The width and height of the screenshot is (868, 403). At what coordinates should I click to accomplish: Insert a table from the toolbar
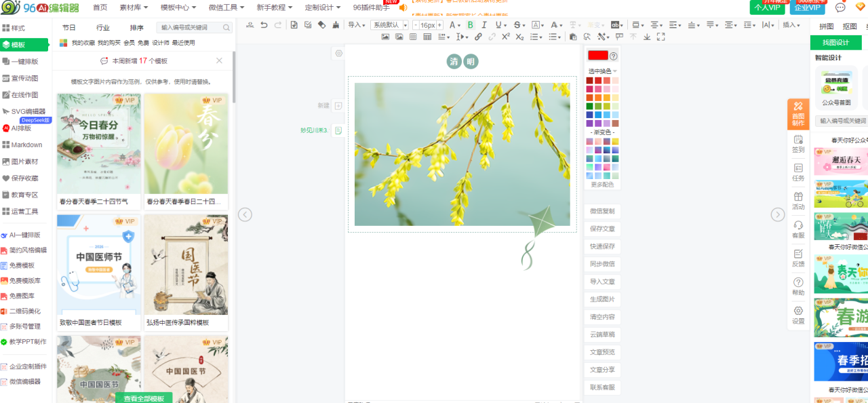pyautogui.click(x=427, y=37)
